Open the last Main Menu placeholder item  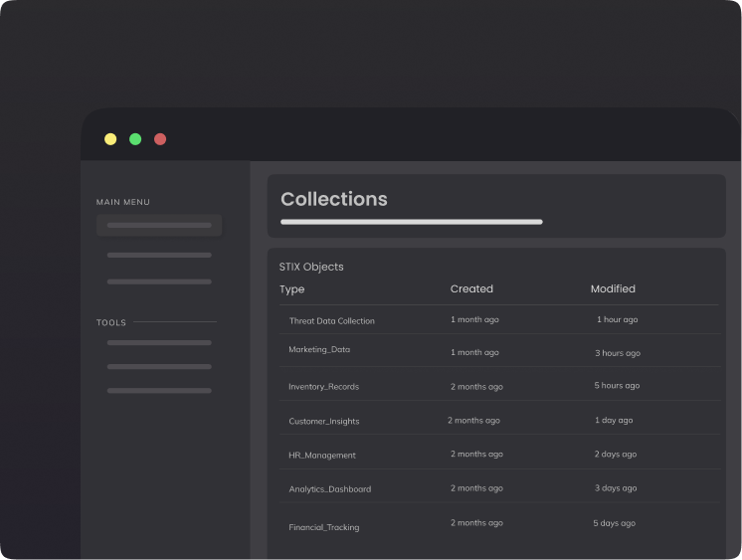[x=159, y=281]
